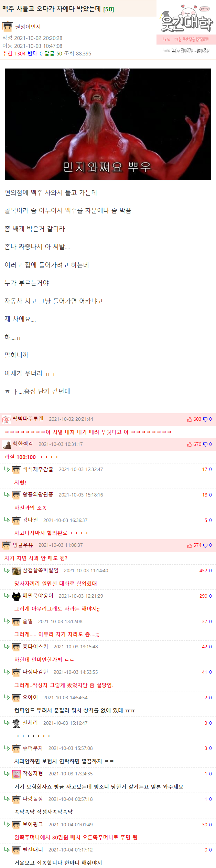216x868 pixels.
Task: Click the 웃긴대학 logo
Action: coord(186,19)
